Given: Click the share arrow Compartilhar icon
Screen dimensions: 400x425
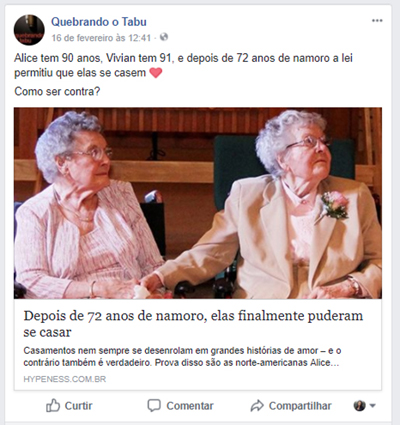Looking at the screenshot, I should (257, 406).
